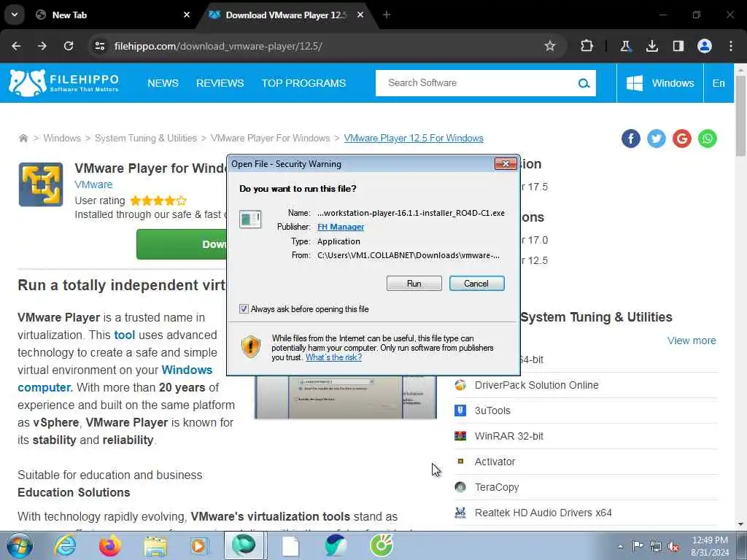Open VMware developer link
The width and height of the screenshot is (747, 560).
pyautogui.click(x=93, y=184)
